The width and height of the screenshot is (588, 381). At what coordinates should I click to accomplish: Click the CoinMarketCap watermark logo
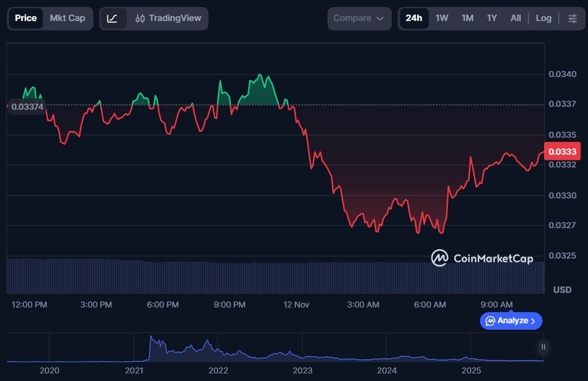482,258
